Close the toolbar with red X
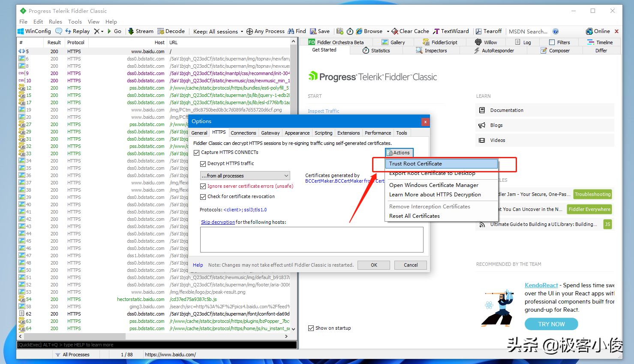Viewport: 634px width, 364px height. pyautogui.click(x=616, y=31)
